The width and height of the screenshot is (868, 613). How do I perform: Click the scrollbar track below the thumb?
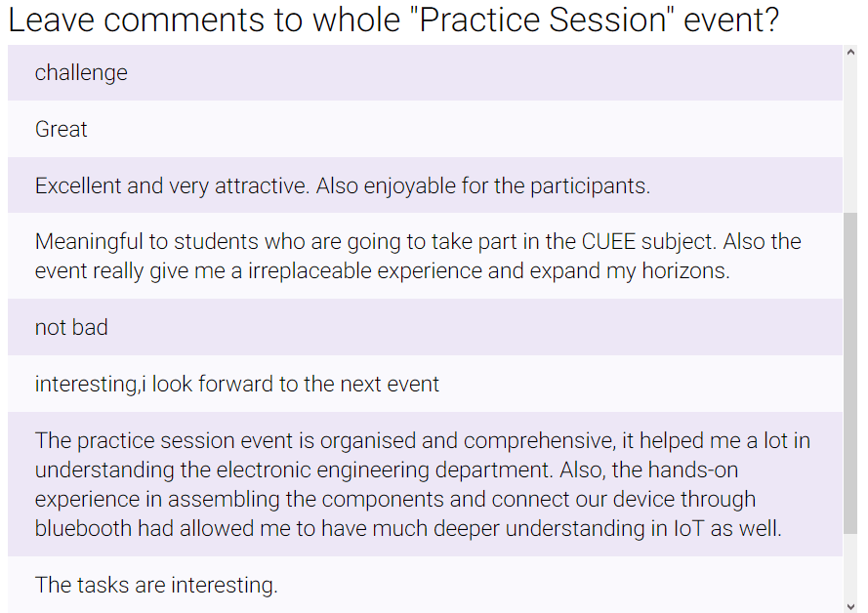[x=850, y=566]
